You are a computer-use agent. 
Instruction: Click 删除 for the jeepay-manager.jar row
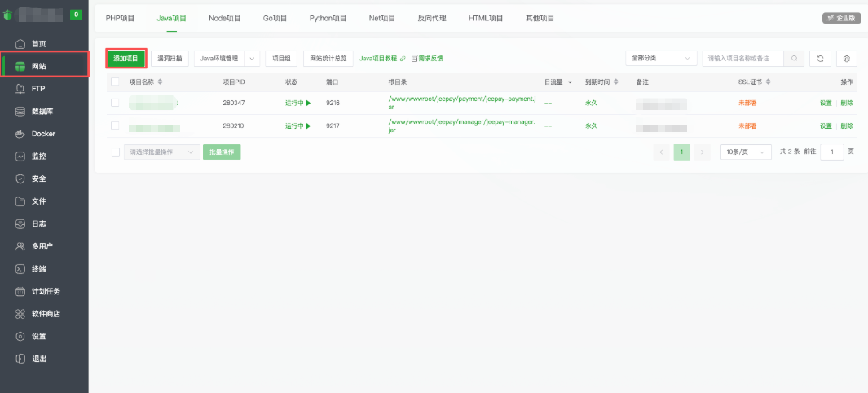[847, 126]
